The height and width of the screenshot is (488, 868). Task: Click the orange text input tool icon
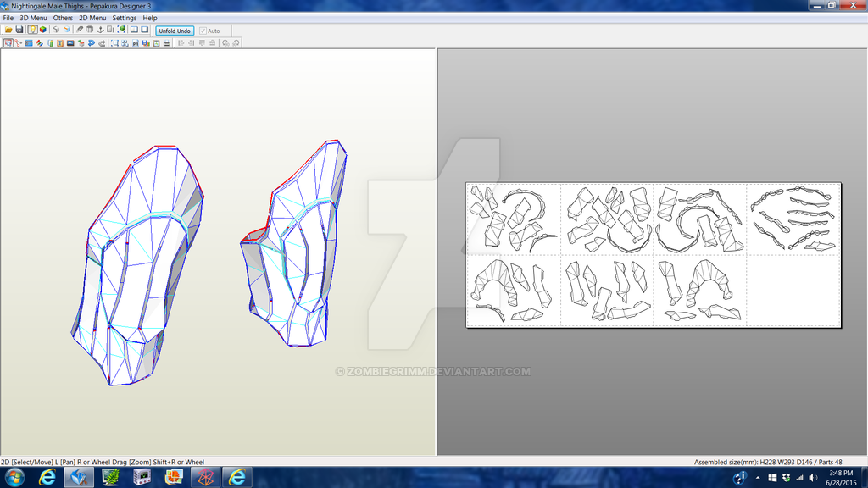pyautogui.click(x=60, y=43)
